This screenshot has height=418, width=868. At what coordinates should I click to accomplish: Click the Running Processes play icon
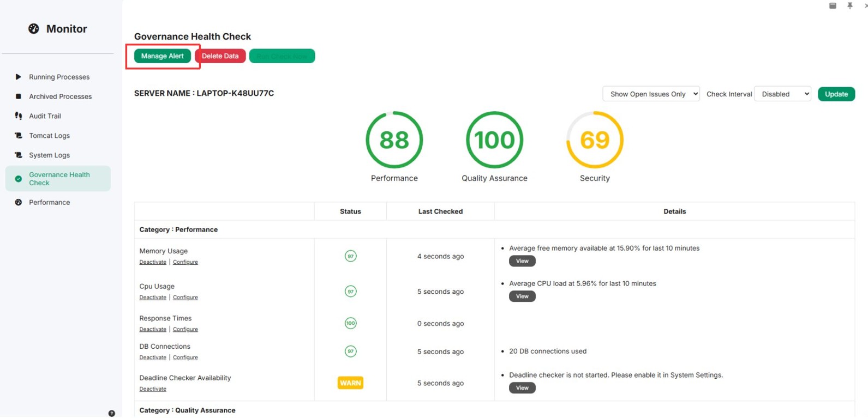point(19,77)
